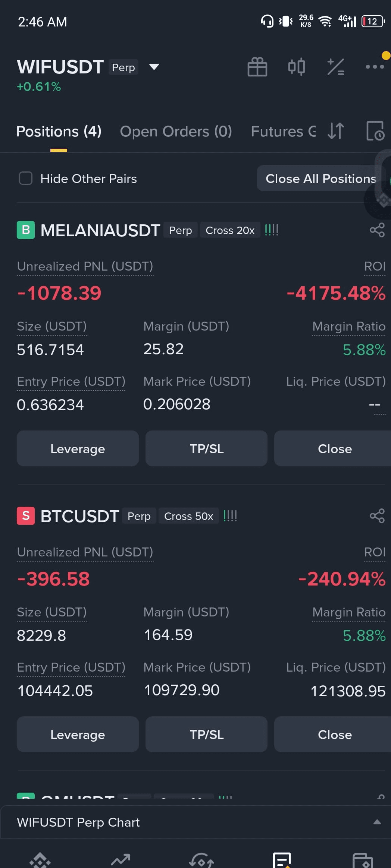Open the Cross 50x margin mode selector
391x868 pixels.
[x=188, y=516]
